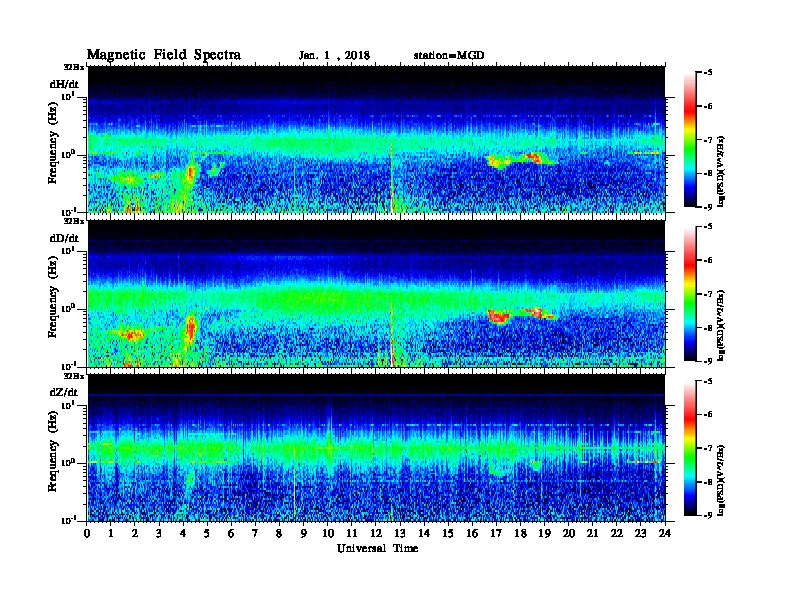Click the 2 tick on Universal Time axis
The image size is (792, 612).
[x=135, y=534]
